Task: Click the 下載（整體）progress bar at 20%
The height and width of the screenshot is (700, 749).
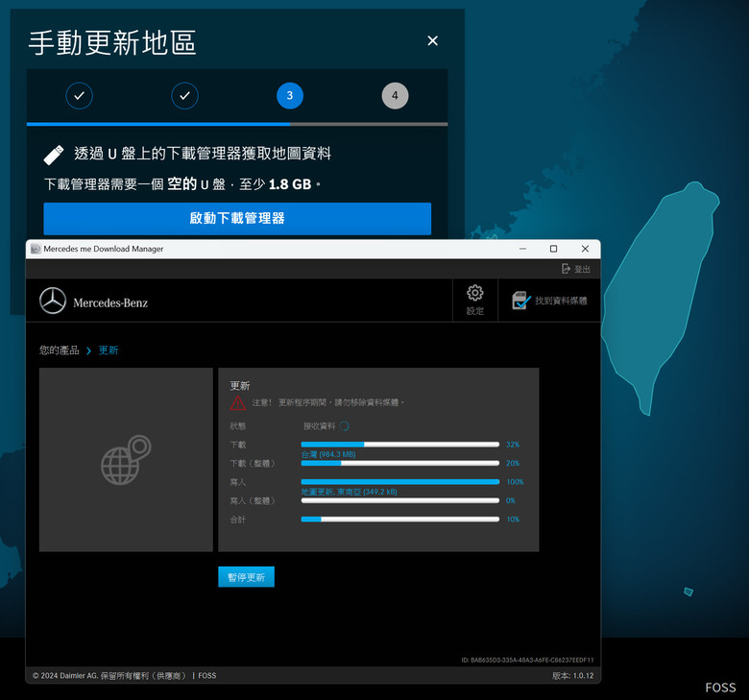Action: click(x=400, y=463)
